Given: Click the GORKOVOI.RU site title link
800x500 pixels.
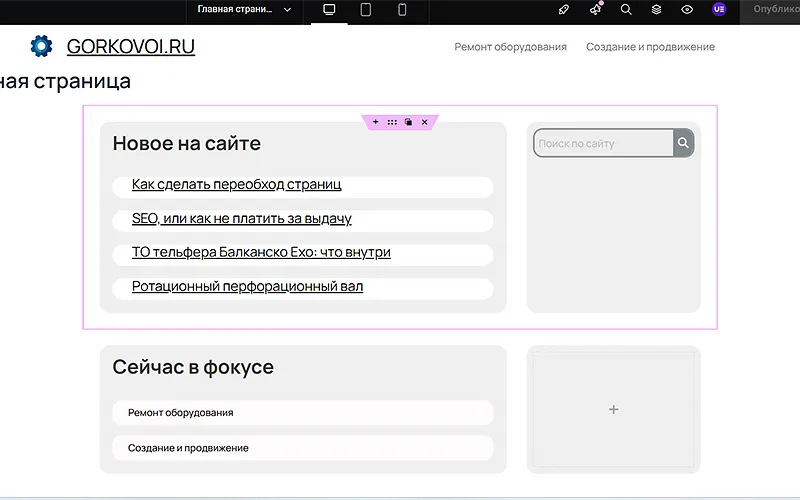Looking at the screenshot, I should point(131,46).
